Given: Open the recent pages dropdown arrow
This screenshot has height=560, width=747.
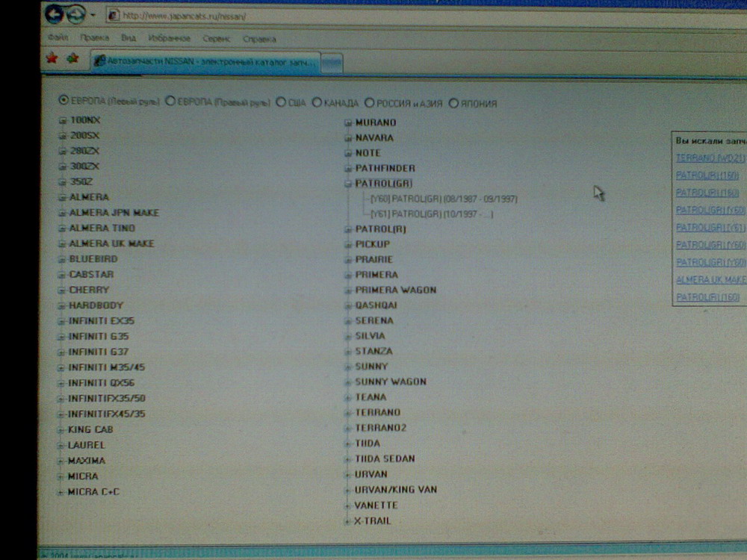Looking at the screenshot, I should (93, 15).
